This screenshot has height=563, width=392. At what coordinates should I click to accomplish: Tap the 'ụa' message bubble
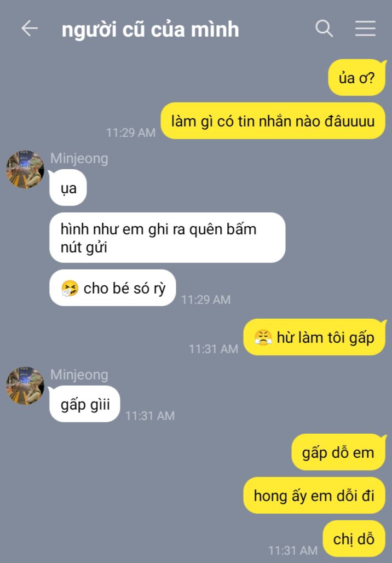68,188
